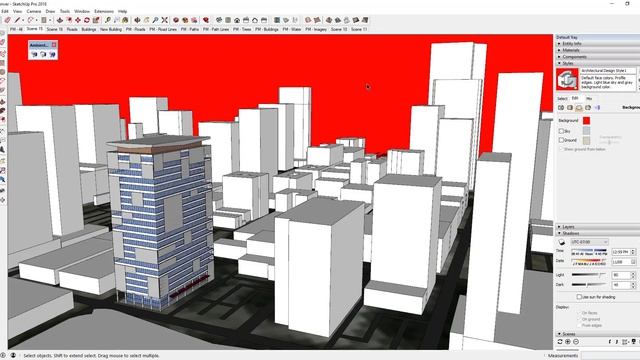
Task: Select the Push/Pull tool
Action: coord(60,20)
